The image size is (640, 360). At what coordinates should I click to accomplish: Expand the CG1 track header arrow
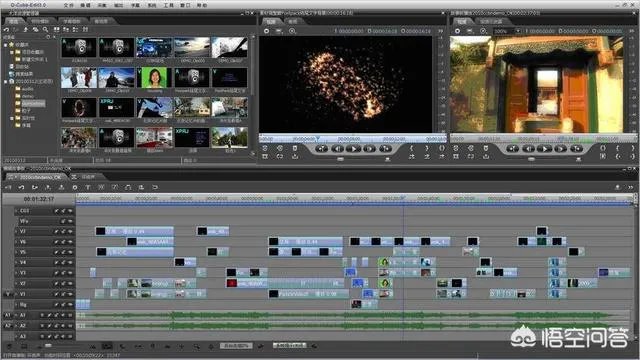point(16,211)
